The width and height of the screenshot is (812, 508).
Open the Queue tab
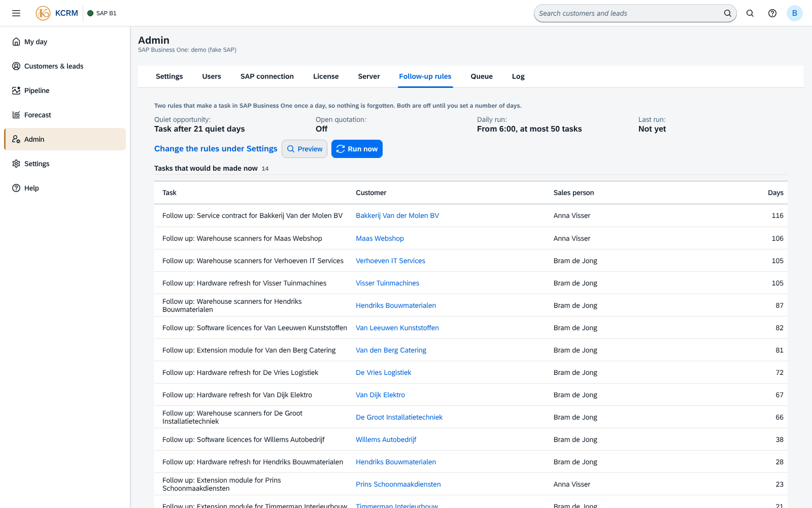[x=482, y=76]
